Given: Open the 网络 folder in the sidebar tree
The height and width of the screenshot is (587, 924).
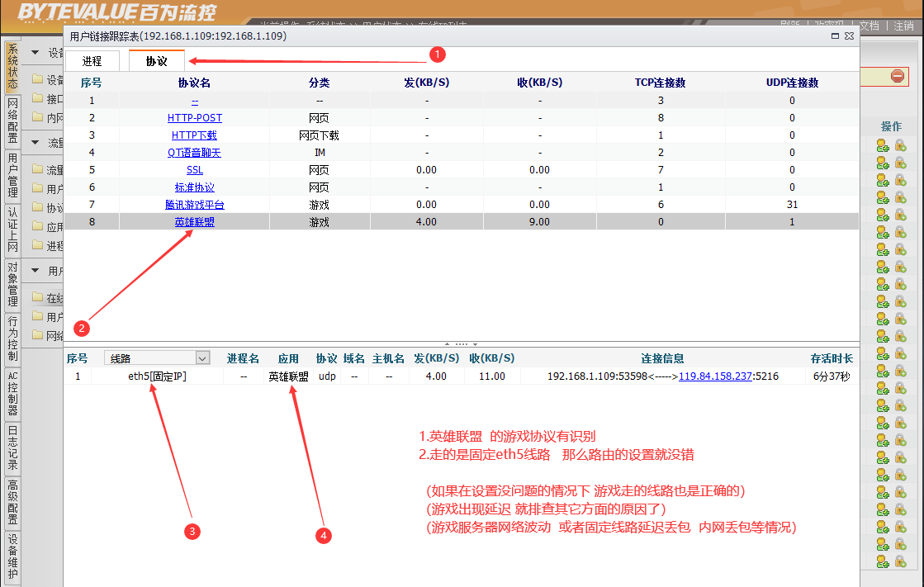Looking at the screenshot, I should point(48,335).
